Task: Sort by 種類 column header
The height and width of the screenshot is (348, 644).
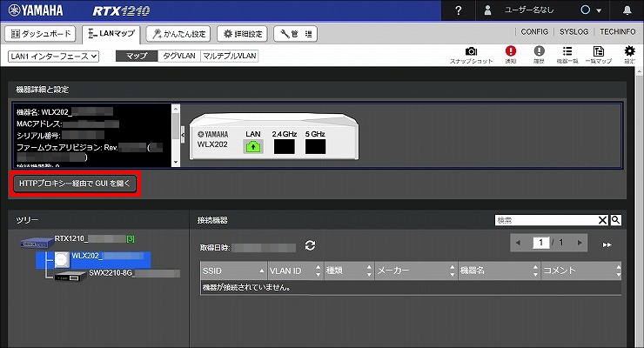Action: click(x=349, y=271)
